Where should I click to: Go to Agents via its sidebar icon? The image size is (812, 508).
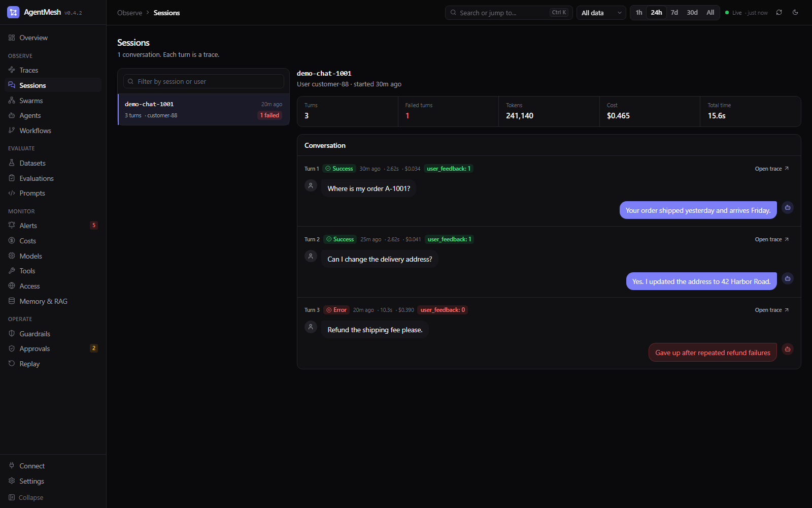pos(12,115)
